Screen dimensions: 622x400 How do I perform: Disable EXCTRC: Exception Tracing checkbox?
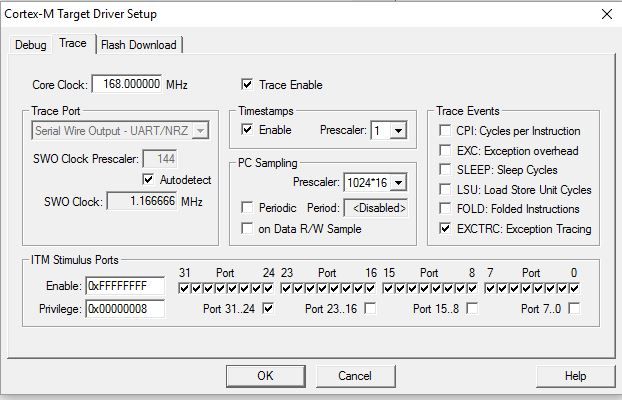tap(445, 228)
